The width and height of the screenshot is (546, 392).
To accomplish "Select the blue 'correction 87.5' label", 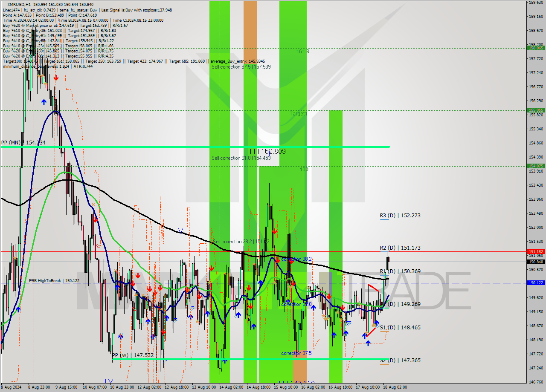I will 296,353.
